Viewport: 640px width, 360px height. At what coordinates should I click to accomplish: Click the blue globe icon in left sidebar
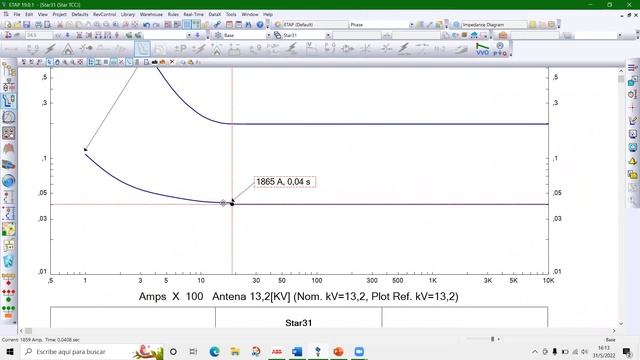(9, 181)
